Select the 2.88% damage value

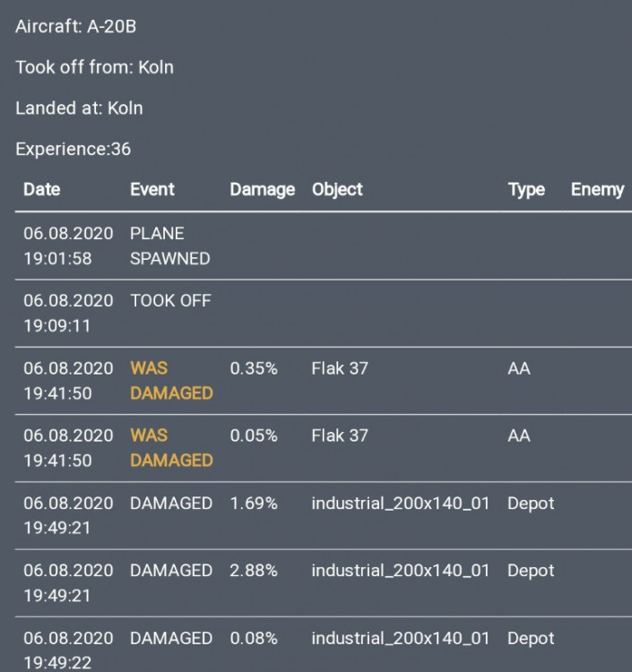point(254,571)
